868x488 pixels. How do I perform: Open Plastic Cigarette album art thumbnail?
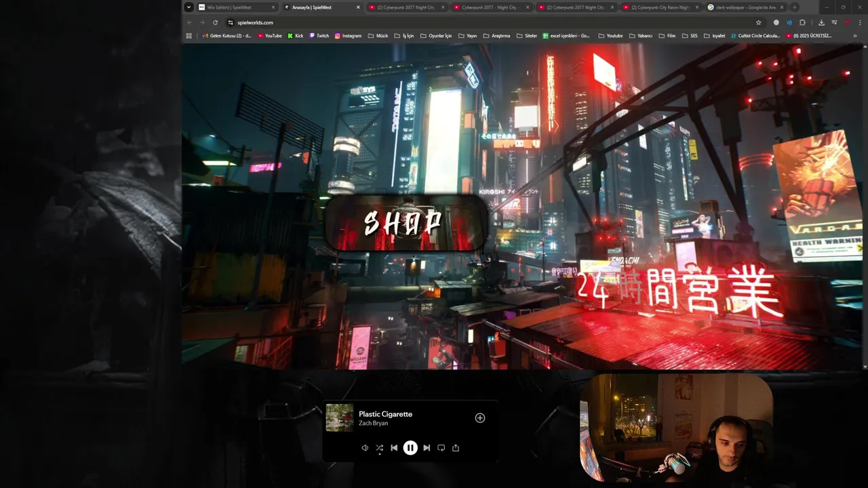339,418
